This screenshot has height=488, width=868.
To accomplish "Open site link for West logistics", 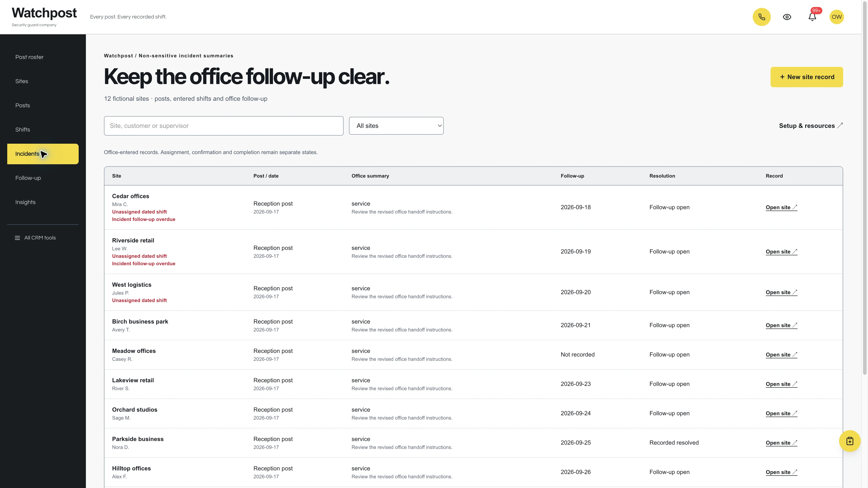I will [x=781, y=292].
